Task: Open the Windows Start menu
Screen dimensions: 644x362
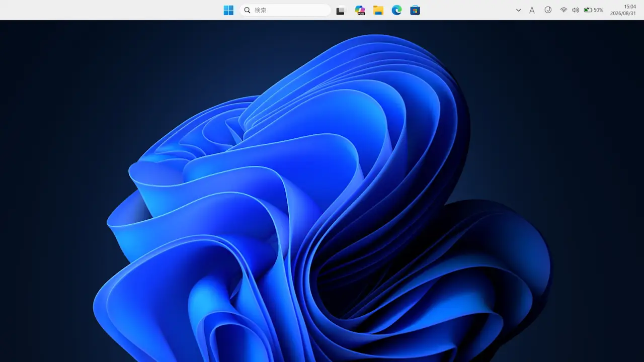Action: [x=228, y=10]
